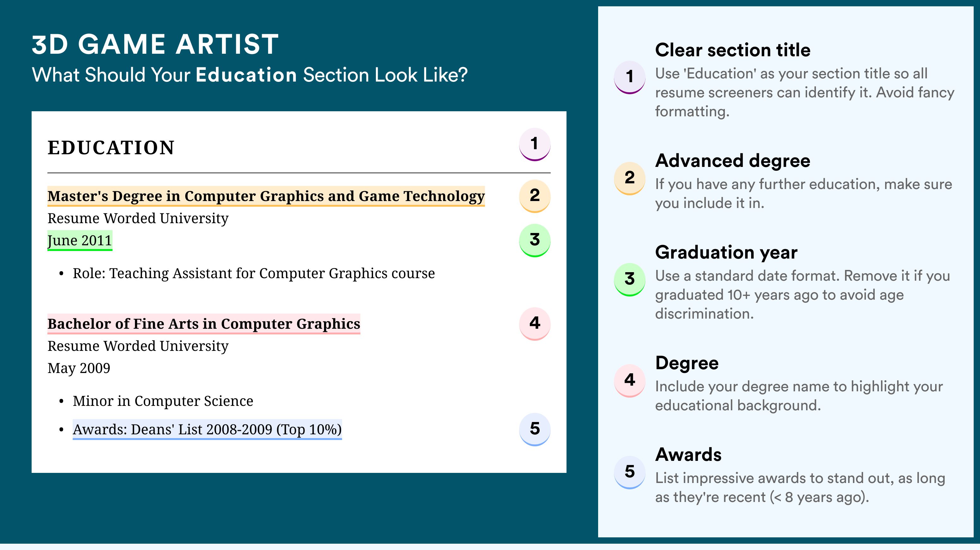Select badge 5 next to the Awards tip
980x550 pixels.
point(629,472)
